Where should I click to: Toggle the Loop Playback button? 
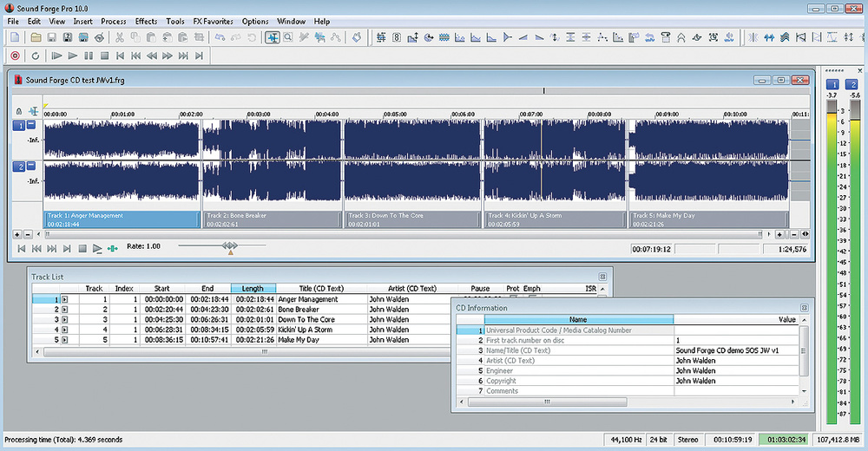coord(36,56)
